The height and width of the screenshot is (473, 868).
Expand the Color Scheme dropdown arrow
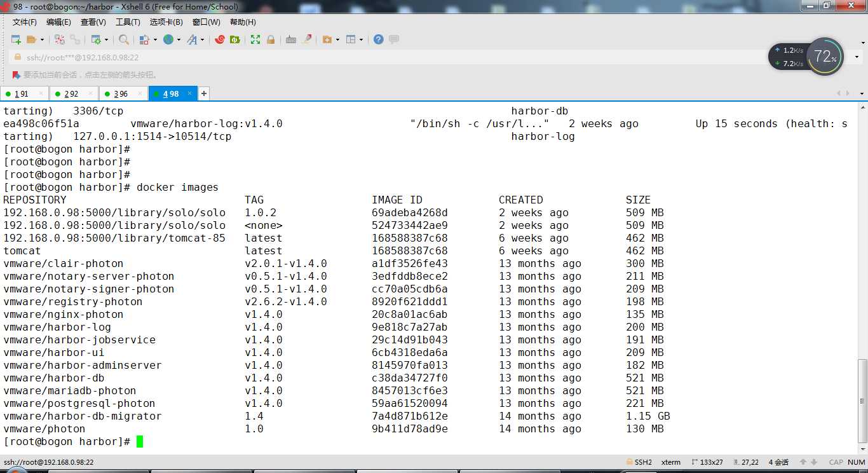154,39
